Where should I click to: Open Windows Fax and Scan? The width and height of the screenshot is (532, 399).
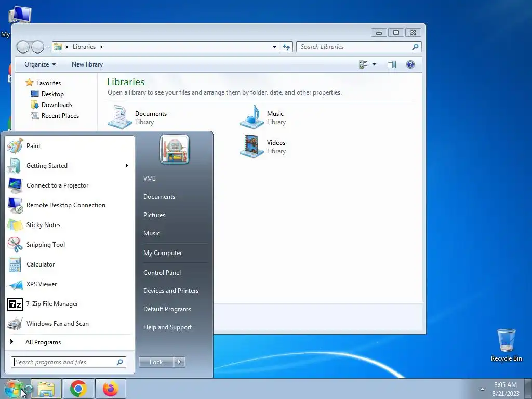(69, 324)
